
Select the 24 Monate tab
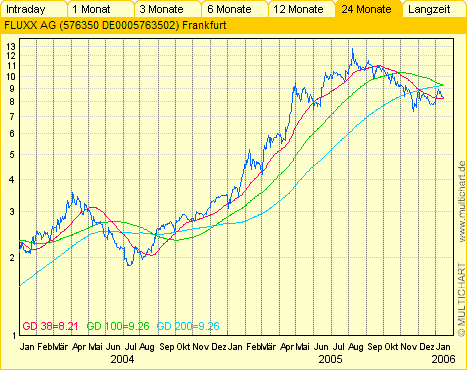pos(369,9)
